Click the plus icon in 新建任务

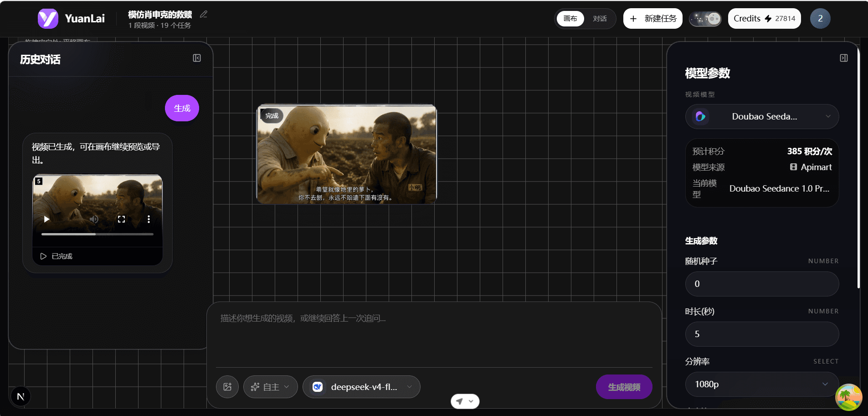633,19
